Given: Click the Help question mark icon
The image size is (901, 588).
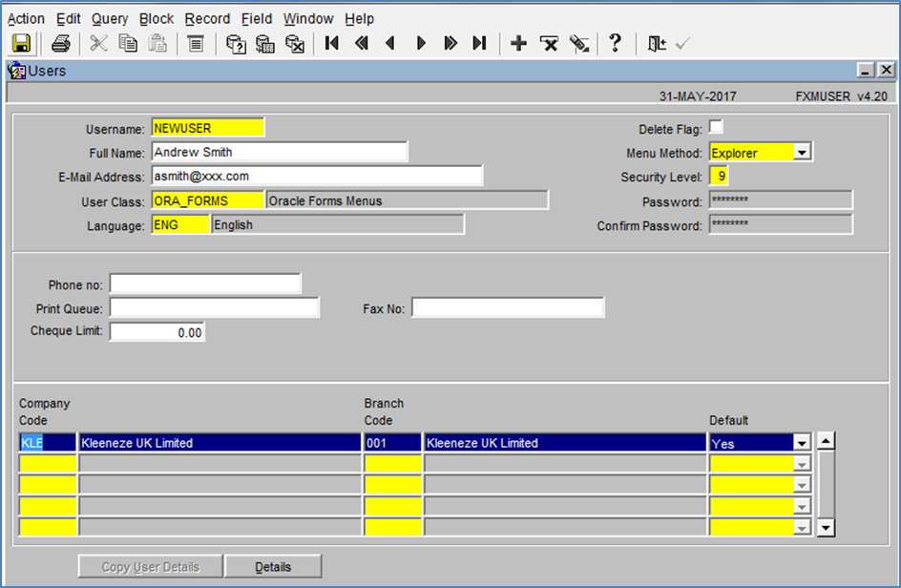Looking at the screenshot, I should tap(615, 43).
